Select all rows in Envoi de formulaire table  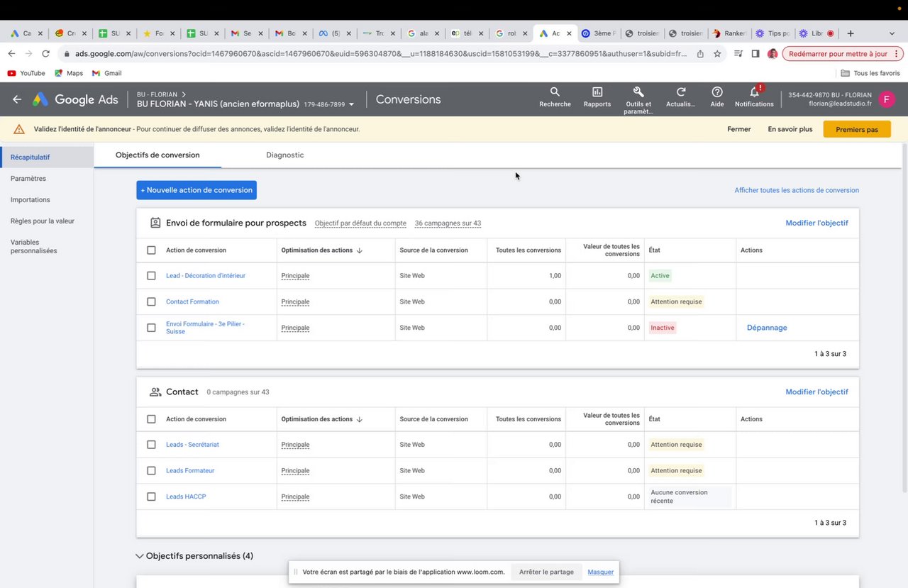coord(151,250)
